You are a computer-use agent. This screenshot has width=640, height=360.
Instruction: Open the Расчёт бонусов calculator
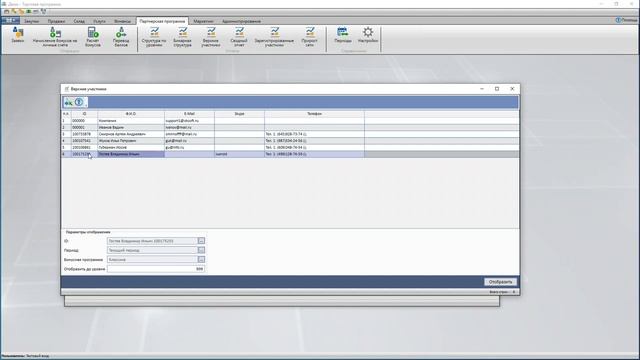tap(93, 37)
